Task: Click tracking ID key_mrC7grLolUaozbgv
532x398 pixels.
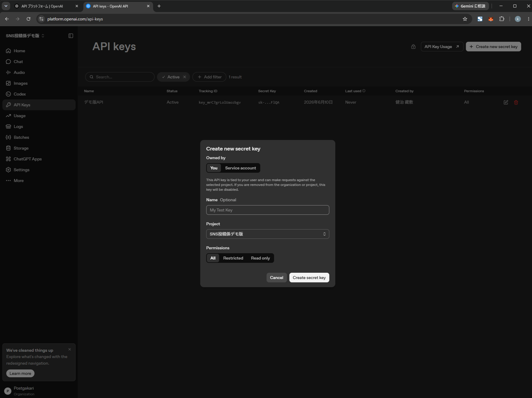Action: (220, 102)
